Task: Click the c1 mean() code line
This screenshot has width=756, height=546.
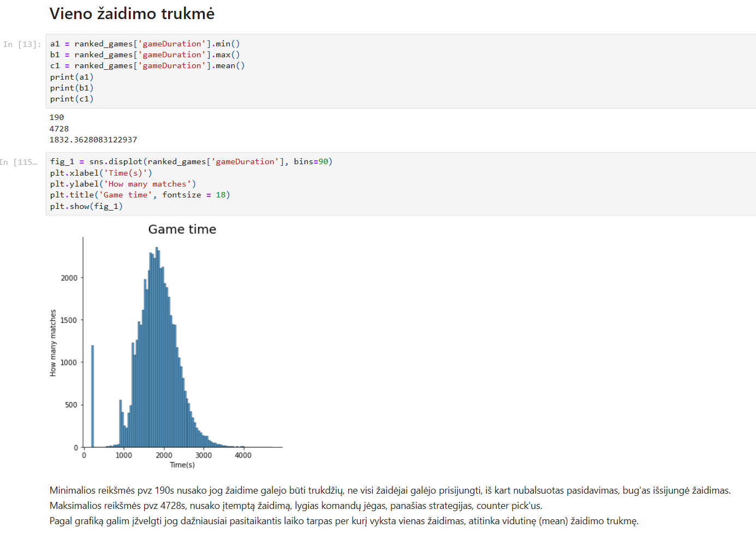Action: click(x=147, y=65)
